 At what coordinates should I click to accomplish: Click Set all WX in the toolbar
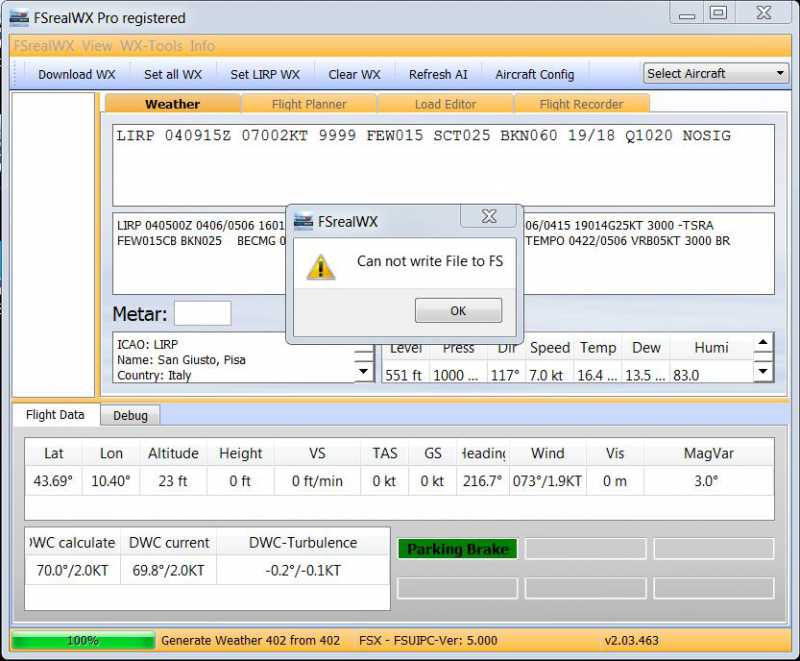click(173, 74)
